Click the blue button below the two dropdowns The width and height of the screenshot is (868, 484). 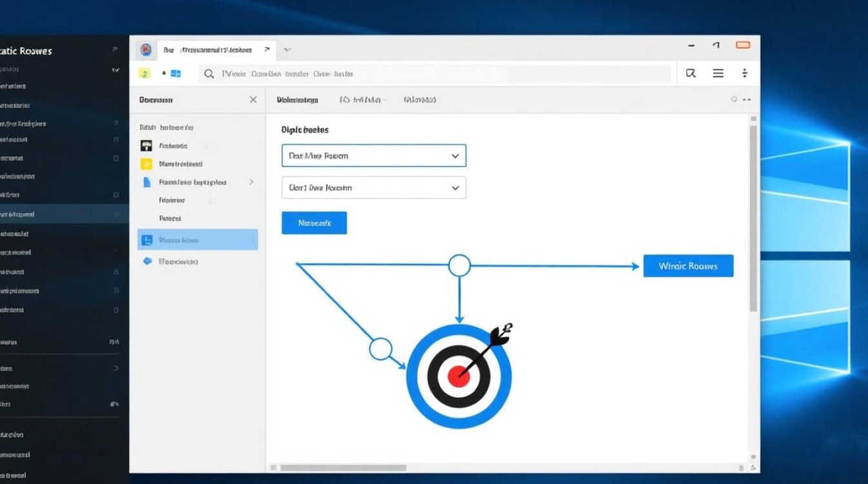click(x=315, y=223)
